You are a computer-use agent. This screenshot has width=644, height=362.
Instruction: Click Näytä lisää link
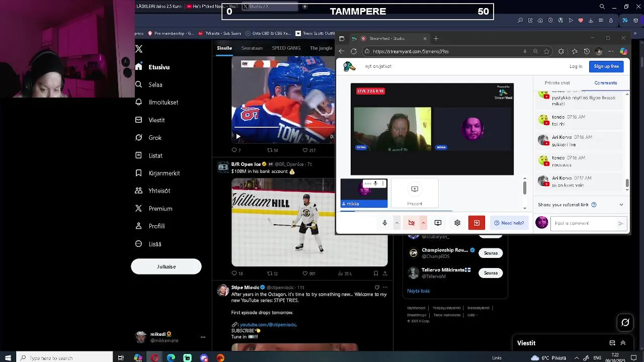coord(418,291)
